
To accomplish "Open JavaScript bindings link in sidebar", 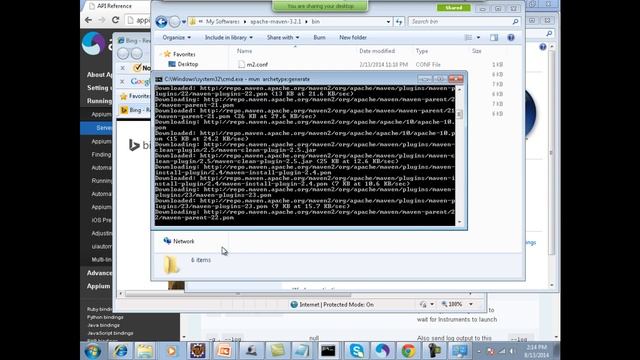I will (x=110, y=333).
